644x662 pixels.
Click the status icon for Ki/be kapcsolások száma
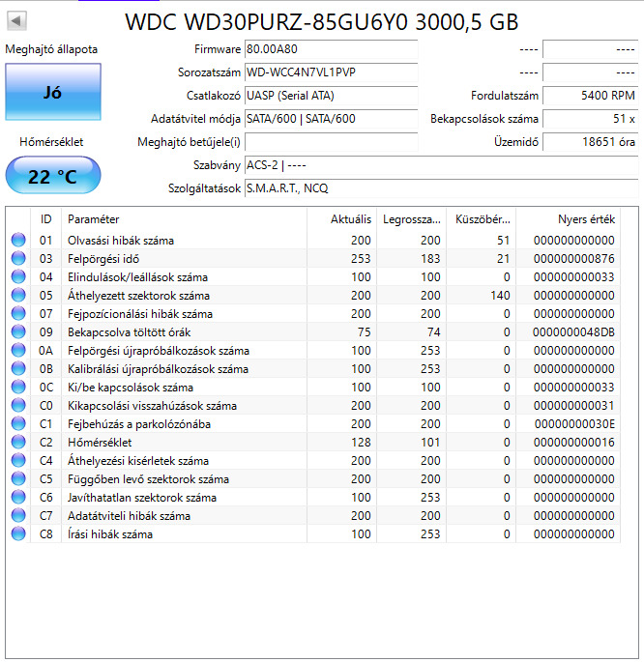[x=18, y=387]
